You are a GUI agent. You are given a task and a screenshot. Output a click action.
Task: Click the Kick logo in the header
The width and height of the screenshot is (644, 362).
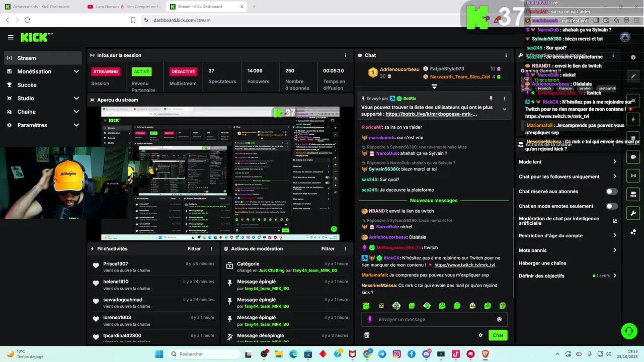37,37
